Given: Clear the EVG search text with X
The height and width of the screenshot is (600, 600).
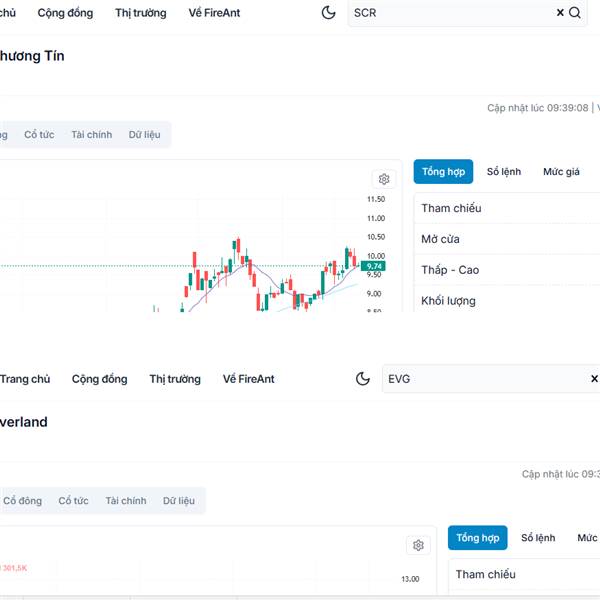Looking at the screenshot, I should [594, 379].
